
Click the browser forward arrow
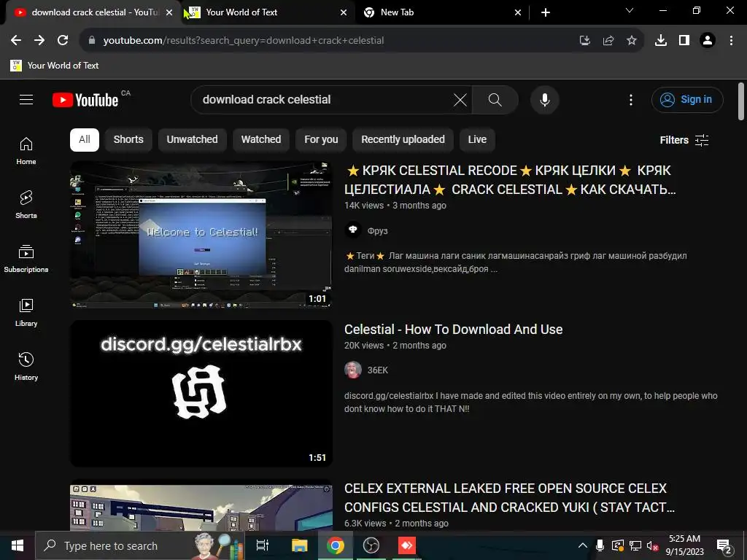39,40
